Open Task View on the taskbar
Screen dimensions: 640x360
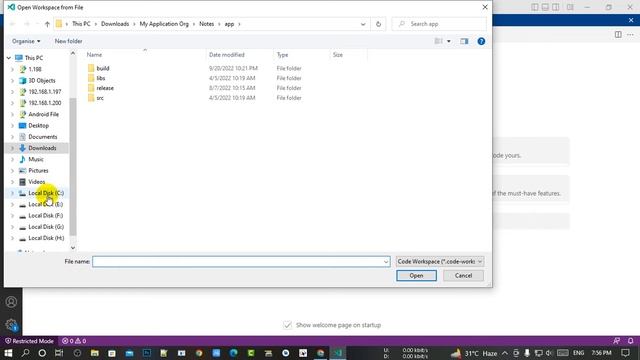tap(59, 353)
